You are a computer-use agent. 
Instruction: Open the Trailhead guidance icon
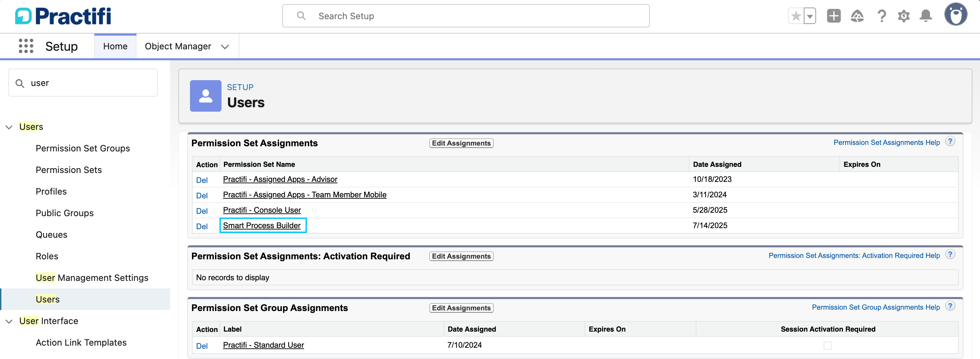tap(857, 16)
